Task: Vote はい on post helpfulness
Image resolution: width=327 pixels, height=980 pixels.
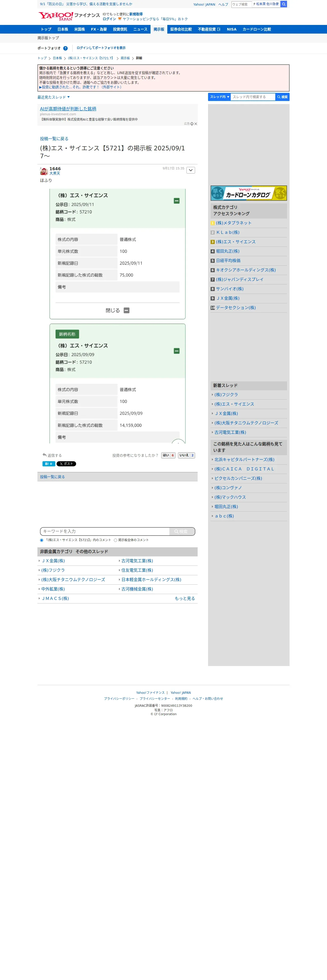Action: tap(168, 455)
